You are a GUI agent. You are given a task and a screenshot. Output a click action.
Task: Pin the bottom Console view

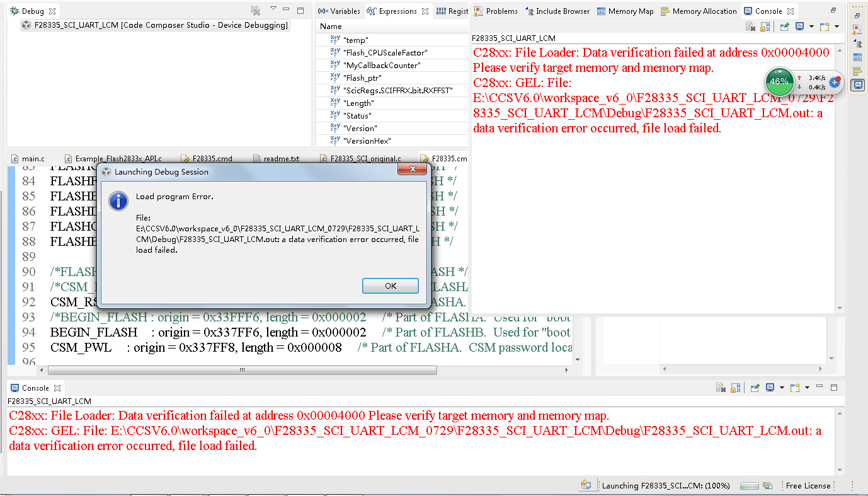[755, 388]
